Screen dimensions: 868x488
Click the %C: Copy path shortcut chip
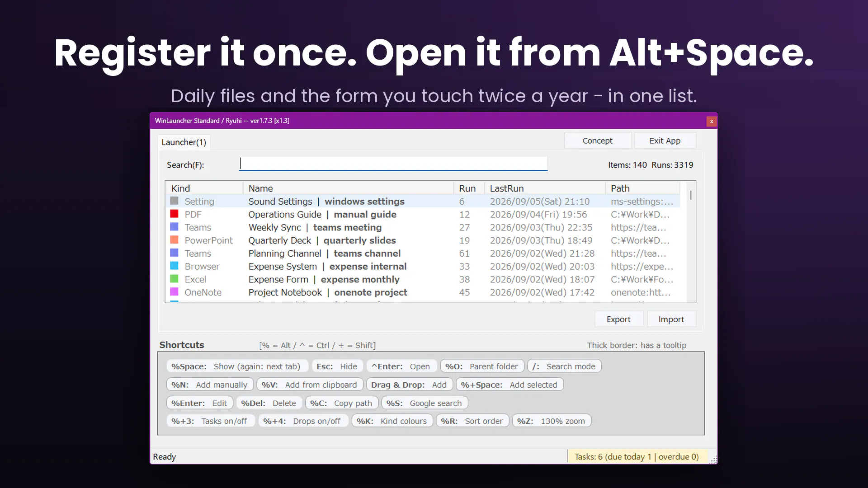tap(341, 403)
